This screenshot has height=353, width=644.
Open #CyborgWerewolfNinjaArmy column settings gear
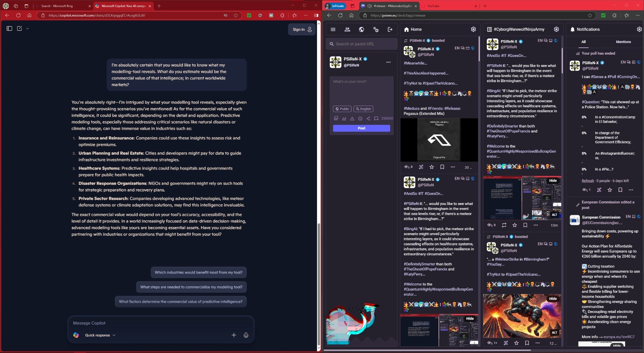click(x=556, y=29)
